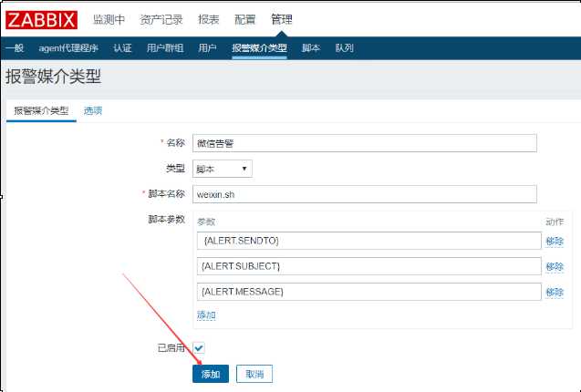Go to the 用户群组 submenu
Screen dimensions: 581x392
[x=165, y=47]
